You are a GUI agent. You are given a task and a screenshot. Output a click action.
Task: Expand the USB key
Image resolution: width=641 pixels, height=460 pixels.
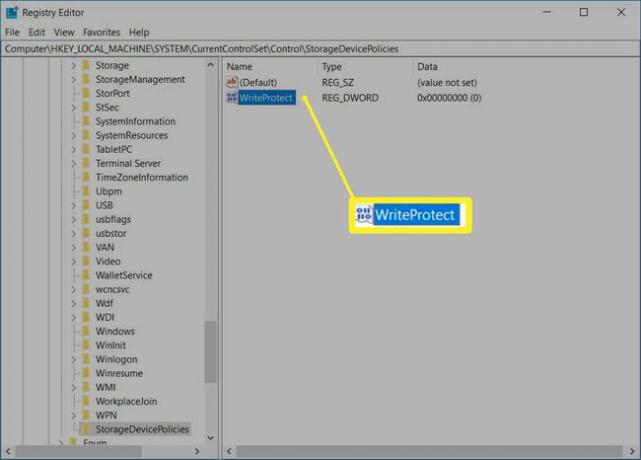tap(74, 205)
